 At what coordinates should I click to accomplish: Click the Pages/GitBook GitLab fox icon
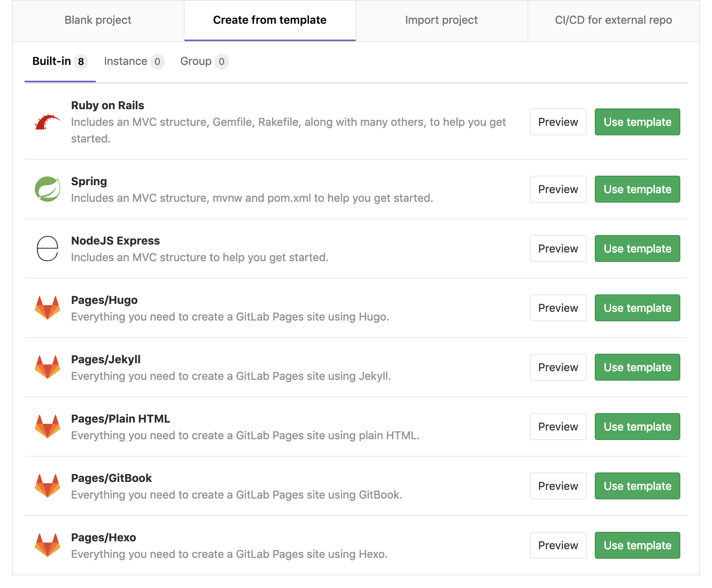click(x=47, y=486)
